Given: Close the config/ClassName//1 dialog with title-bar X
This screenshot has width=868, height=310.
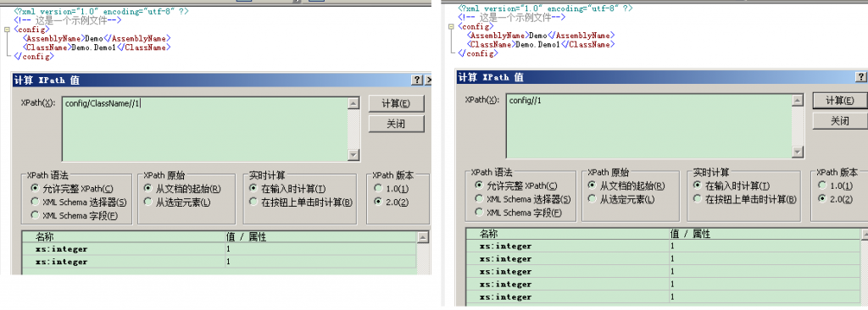Looking at the screenshot, I should pyautogui.click(x=428, y=80).
